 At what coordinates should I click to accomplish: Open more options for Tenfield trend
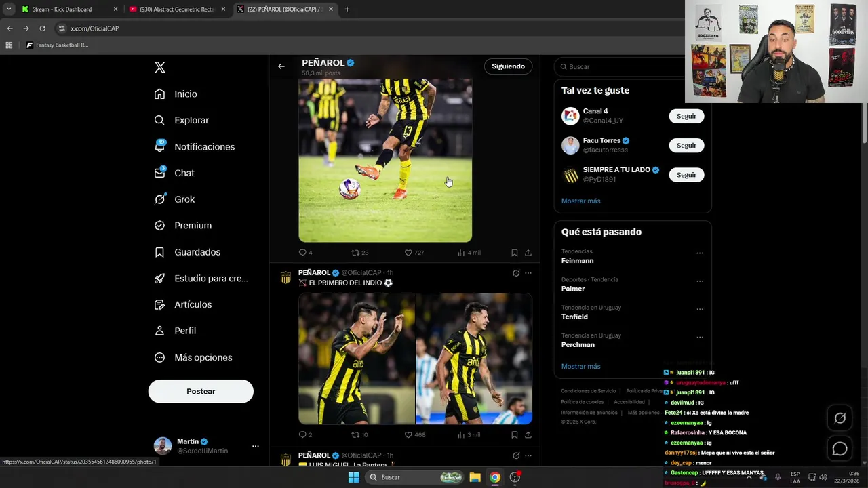point(699,309)
